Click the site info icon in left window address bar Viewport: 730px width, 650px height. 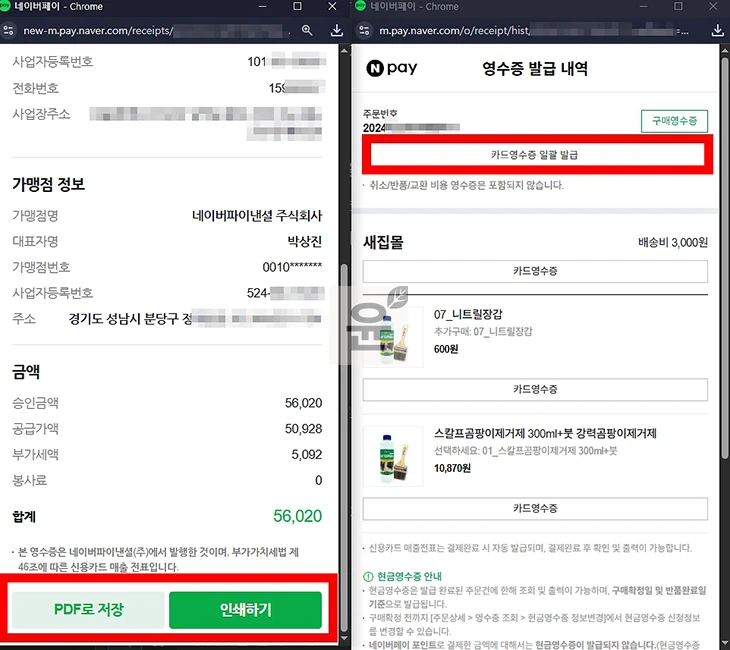[x=8, y=31]
